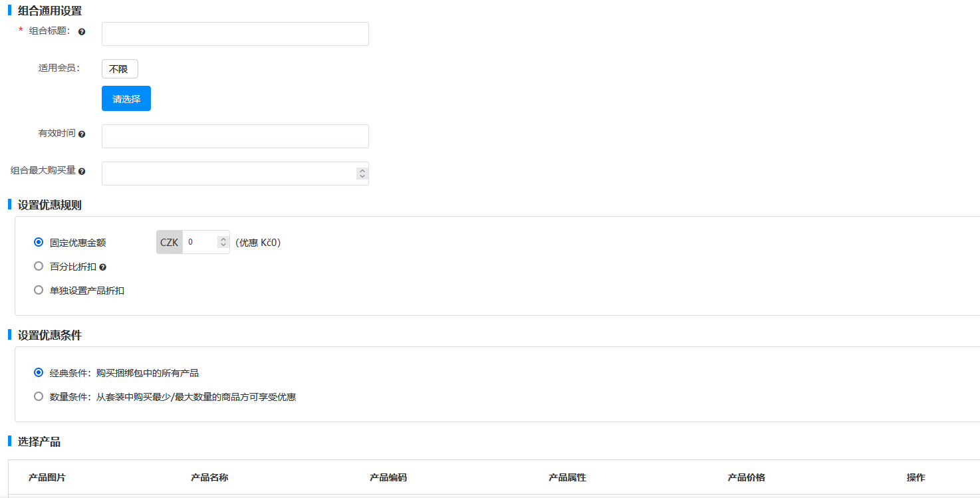980x498 pixels.
Task: Focus the 组合标题 text field
Action: (235, 34)
